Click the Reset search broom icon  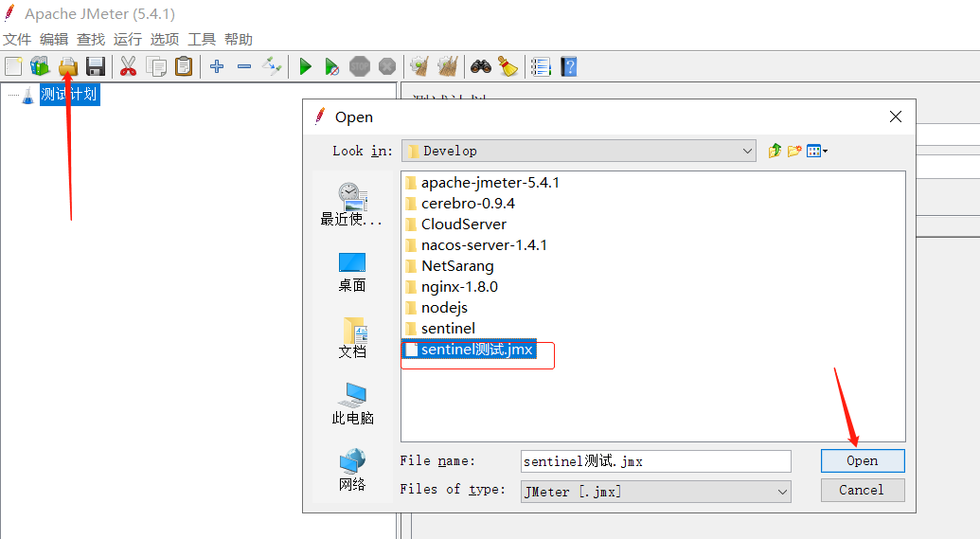tap(508, 66)
